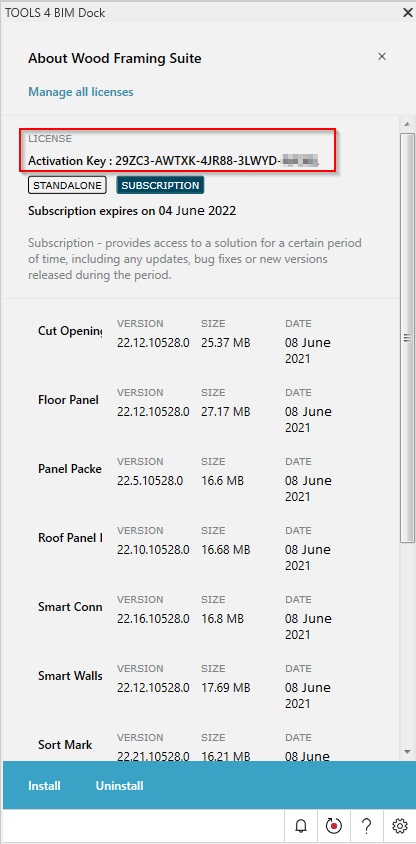Close the TOOLS 4 BIM Dock window
Image resolution: width=416 pixels, height=844 pixels.
click(x=407, y=13)
